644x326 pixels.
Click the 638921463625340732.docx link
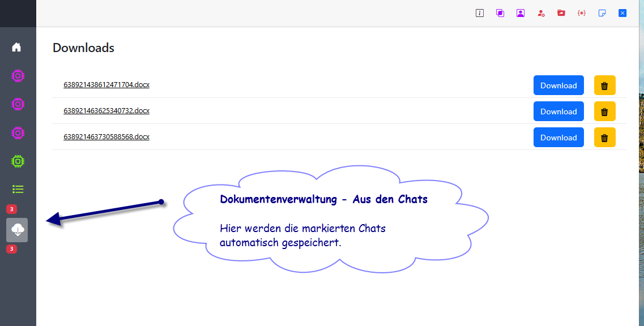point(106,110)
